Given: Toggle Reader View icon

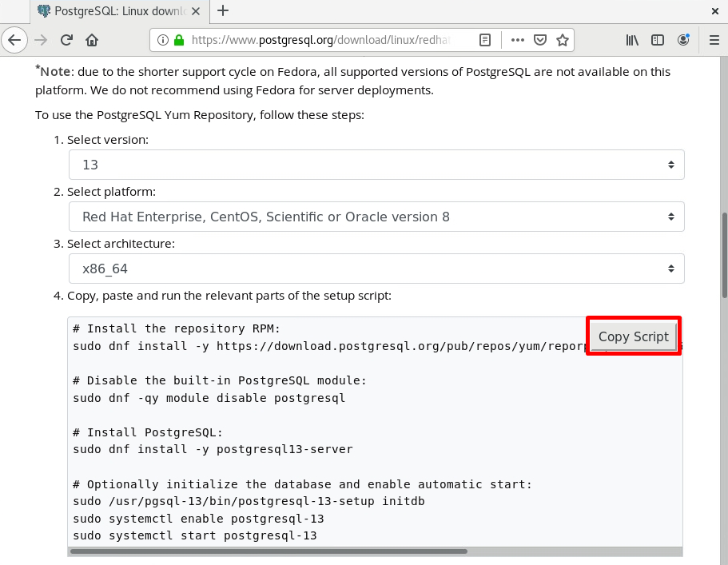Looking at the screenshot, I should tap(485, 40).
